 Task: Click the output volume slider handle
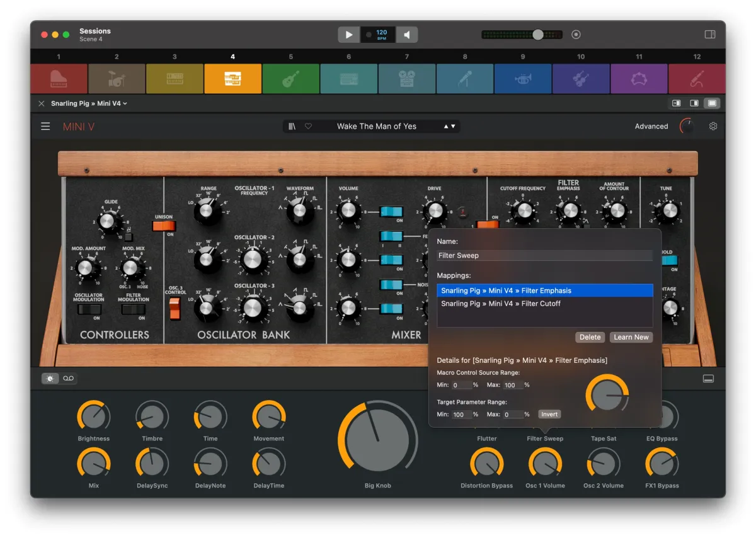click(x=537, y=35)
